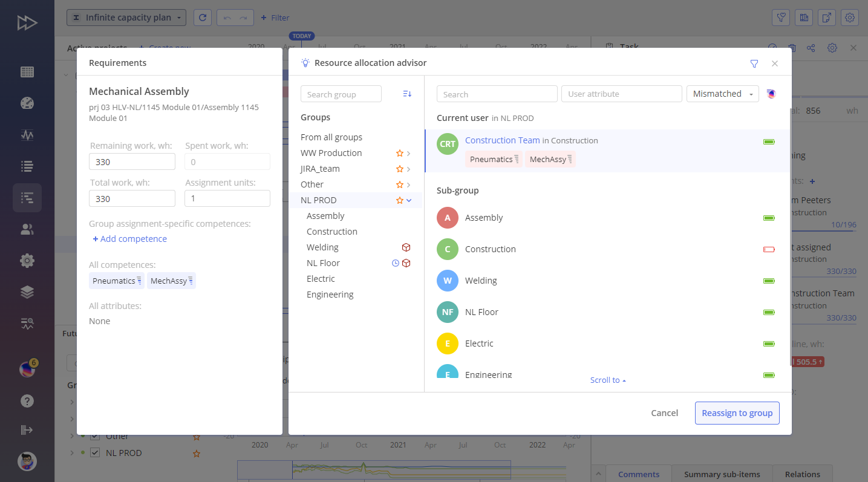Click the Cancel button
This screenshot has width=868, height=482.
pos(664,413)
